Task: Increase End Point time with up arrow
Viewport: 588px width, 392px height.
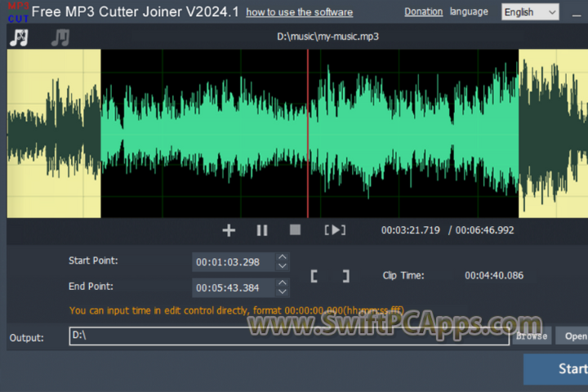Action: tap(283, 283)
